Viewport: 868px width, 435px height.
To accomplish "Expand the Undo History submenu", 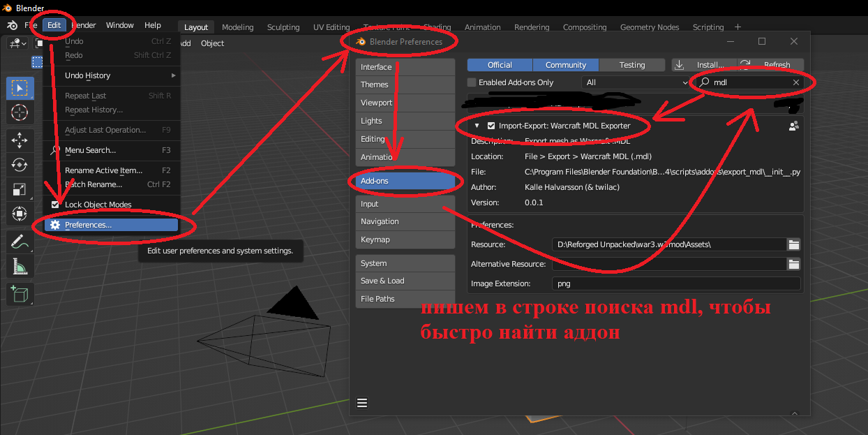I will (x=112, y=75).
